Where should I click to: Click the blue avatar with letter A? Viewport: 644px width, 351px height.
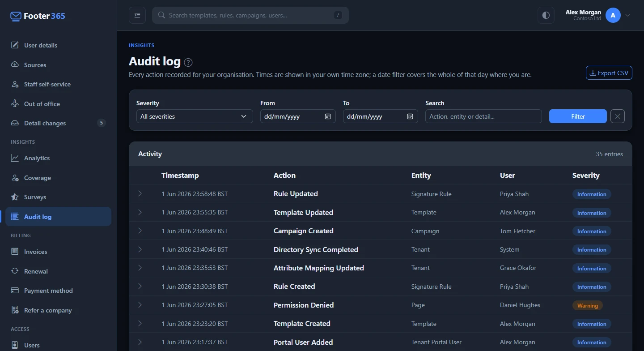tap(613, 15)
